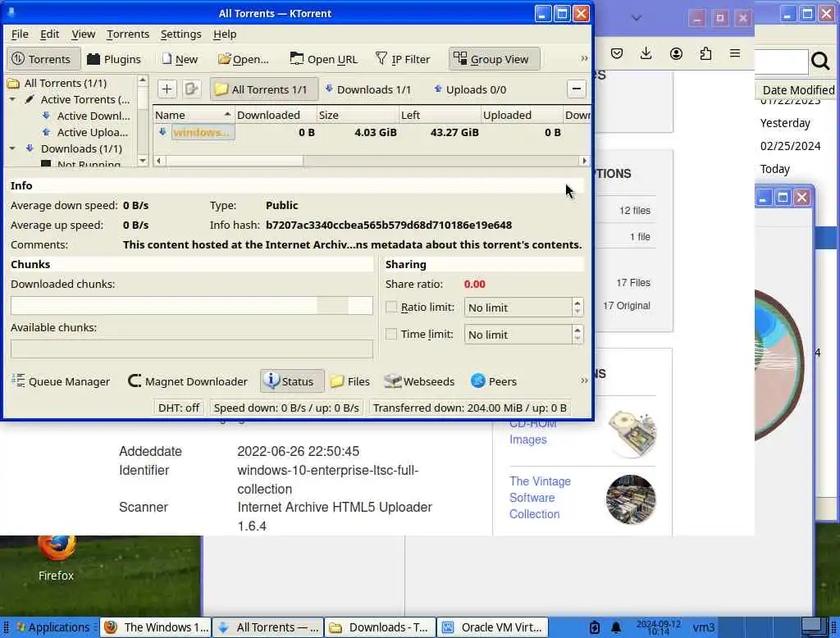Image resolution: width=840 pixels, height=638 pixels.
Task: Click Firefox account profile icon
Action: [x=676, y=53]
